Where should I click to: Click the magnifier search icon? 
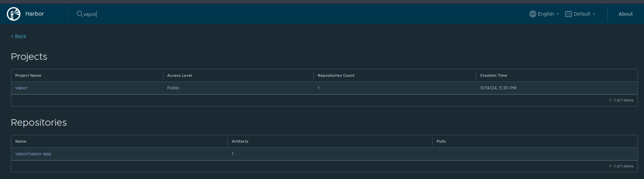pyautogui.click(x=80, y=14)
